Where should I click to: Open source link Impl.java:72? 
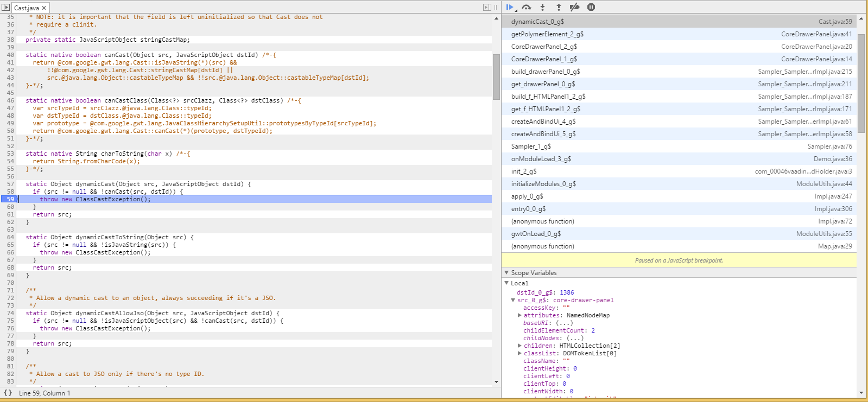click(835, 221)
